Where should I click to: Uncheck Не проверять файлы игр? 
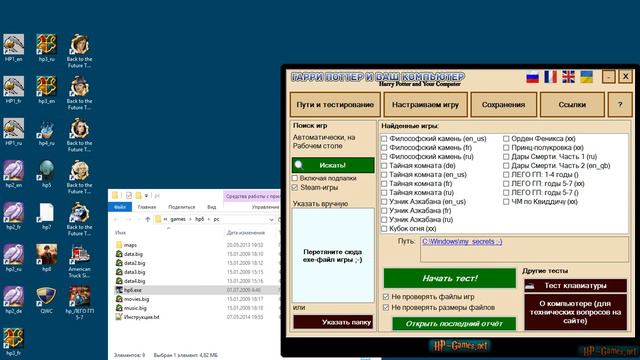[386, 297]
